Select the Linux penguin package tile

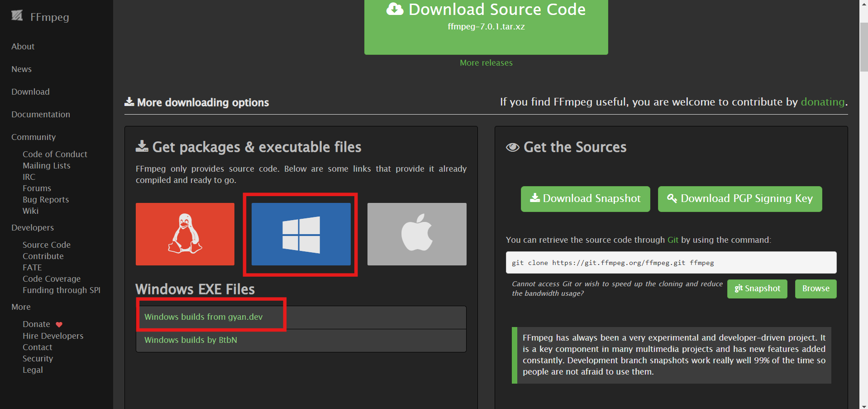[185, 234]
